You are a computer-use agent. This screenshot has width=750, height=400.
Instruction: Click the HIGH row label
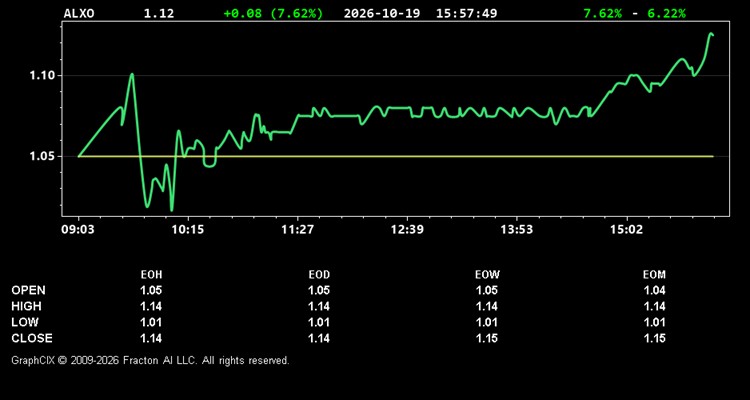point(26,306)
